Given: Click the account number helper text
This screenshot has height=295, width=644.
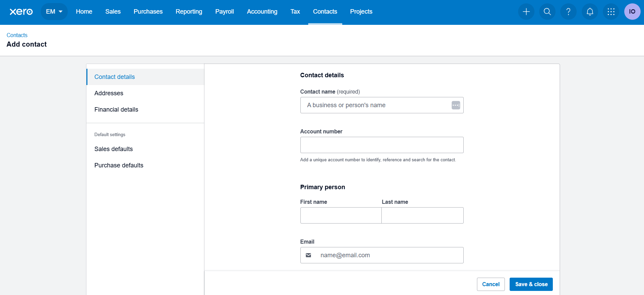Looking at the screenshot, I should (378, 160).
